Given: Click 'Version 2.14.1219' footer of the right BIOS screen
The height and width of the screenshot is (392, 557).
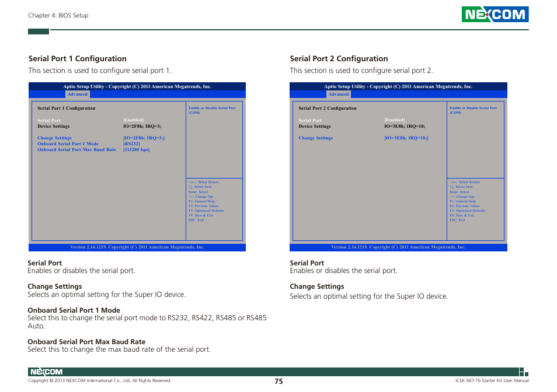Looking at the screenshot, I should pyautogui.click(x=398, y=247).
